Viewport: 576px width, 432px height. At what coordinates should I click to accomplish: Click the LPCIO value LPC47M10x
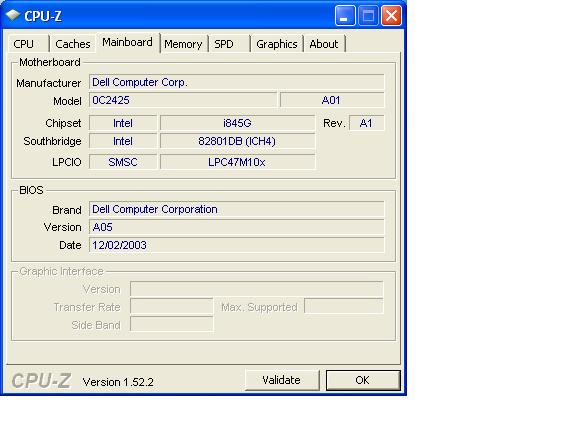click(x=237, y=162)
